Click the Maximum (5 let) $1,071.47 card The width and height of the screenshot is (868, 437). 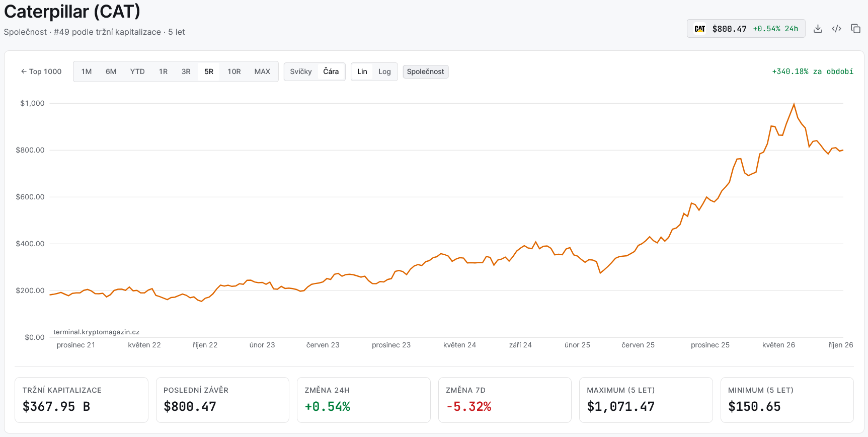pyautogui.click(x=646, y=400)
